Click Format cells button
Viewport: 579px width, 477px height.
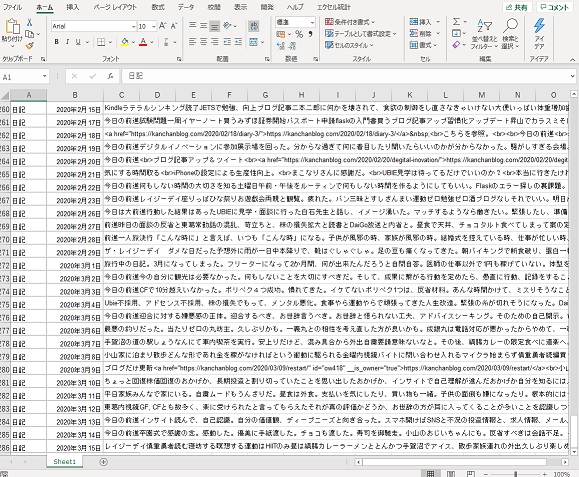click(x=424, y=45)
